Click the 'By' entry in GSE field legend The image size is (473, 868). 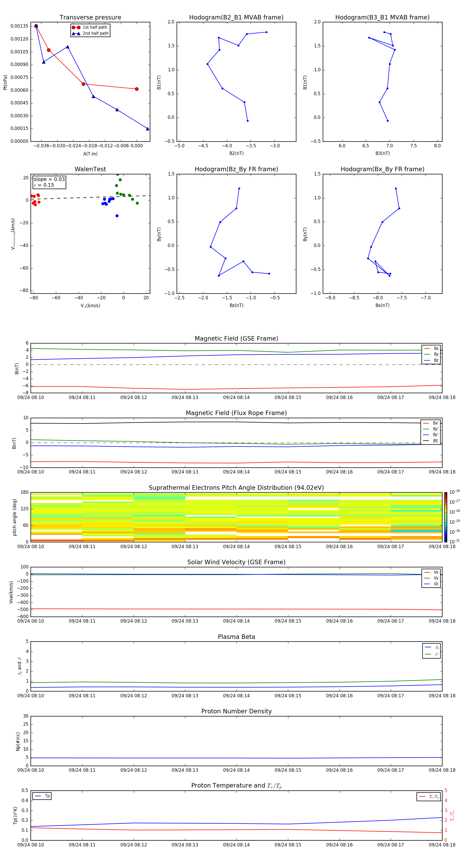pos(431,355)
